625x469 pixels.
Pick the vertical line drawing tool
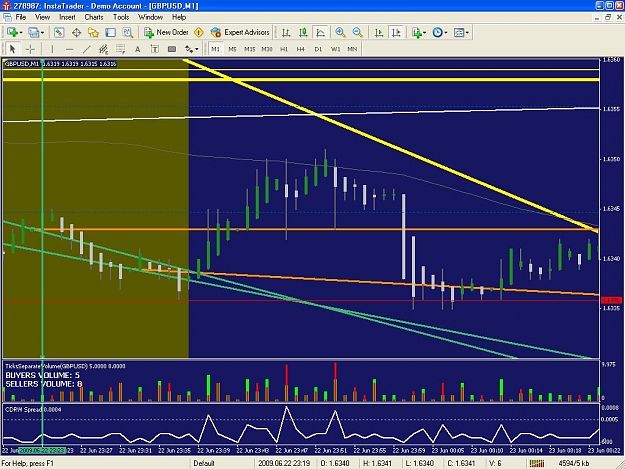(52, 49)
